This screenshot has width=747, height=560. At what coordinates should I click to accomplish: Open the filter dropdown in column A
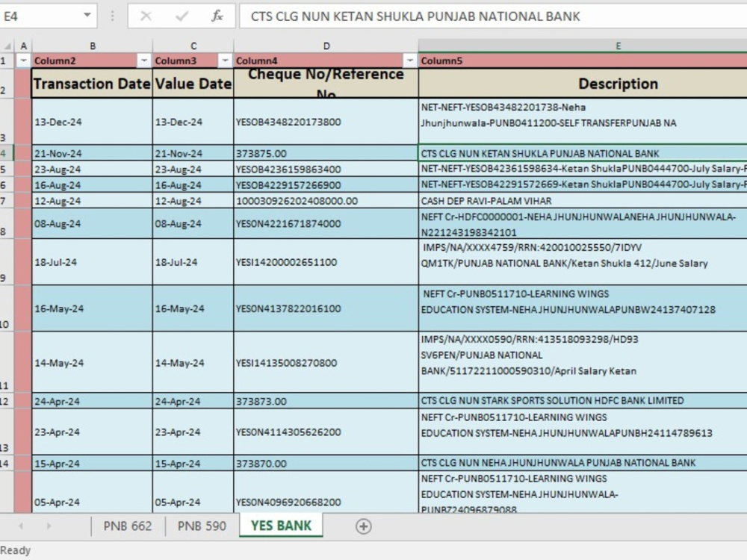[23, 60]
